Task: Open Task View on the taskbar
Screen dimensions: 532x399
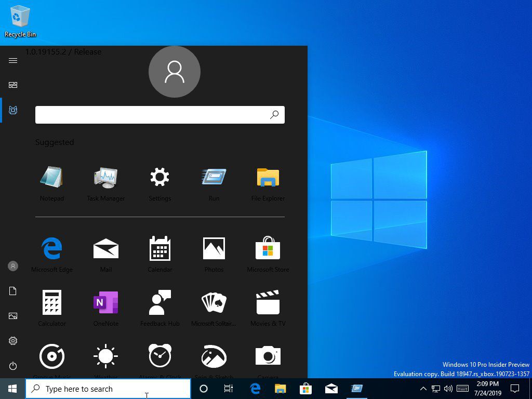Action: [229, 389]
